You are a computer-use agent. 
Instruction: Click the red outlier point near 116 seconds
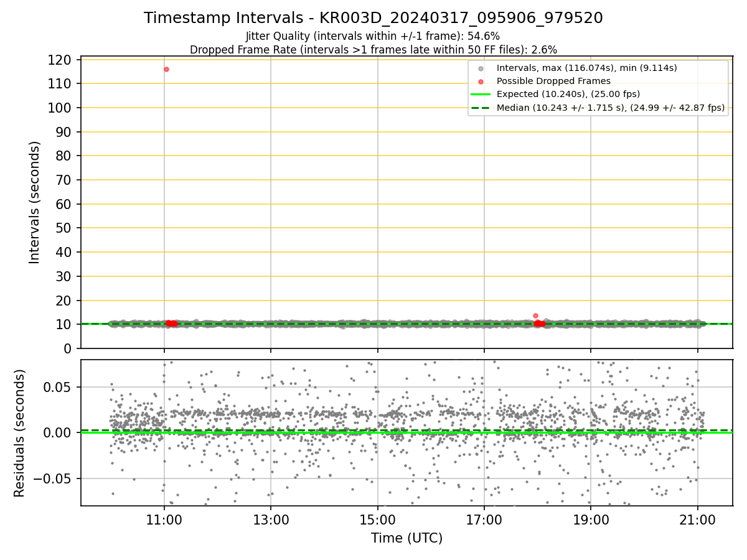click(x=166, y=69)
